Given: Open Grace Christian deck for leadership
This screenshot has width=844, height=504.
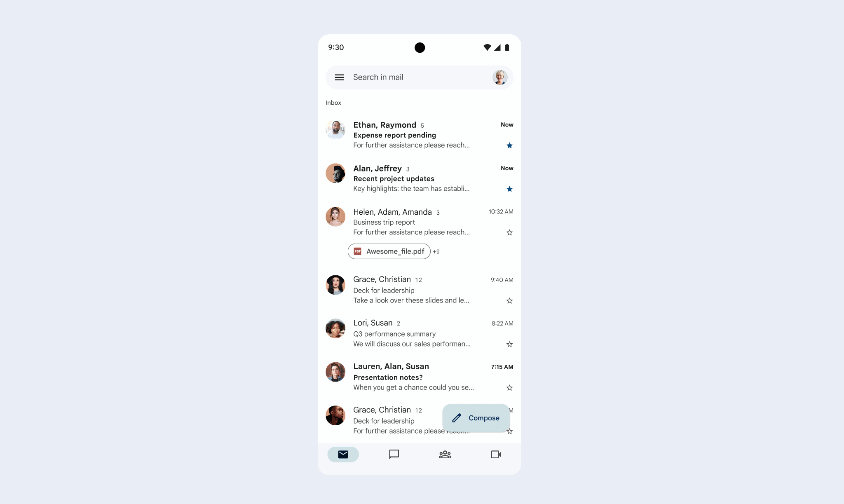Looking at the screenshot, I should (x=419, y=290).
